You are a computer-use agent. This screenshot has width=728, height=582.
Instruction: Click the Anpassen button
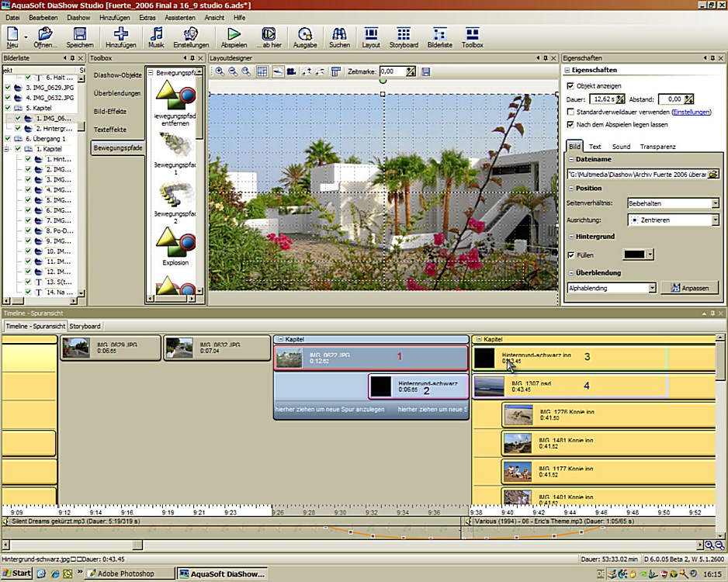689,288
